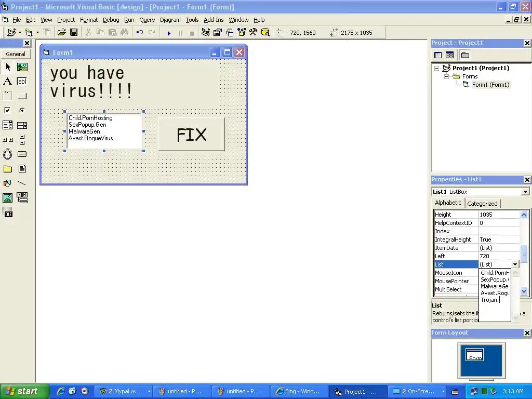Open Form Layout Window toolbar icon

230,33
